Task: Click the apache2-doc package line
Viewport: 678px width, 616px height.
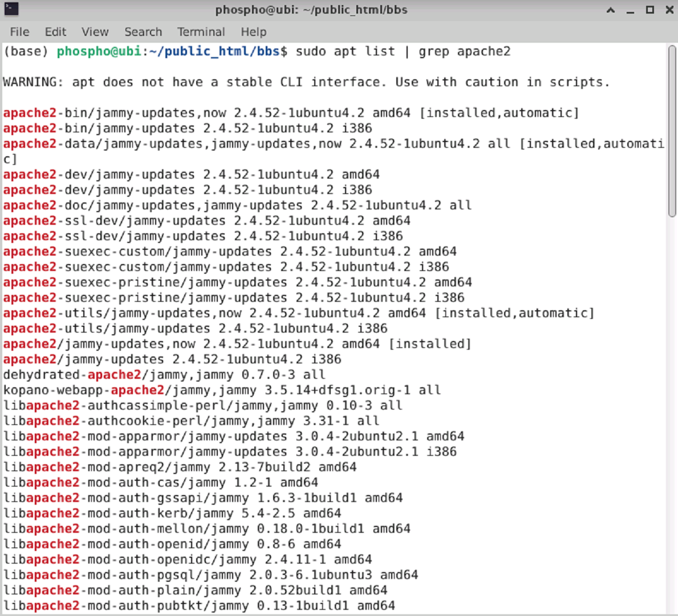Action: tap(237, 205)
